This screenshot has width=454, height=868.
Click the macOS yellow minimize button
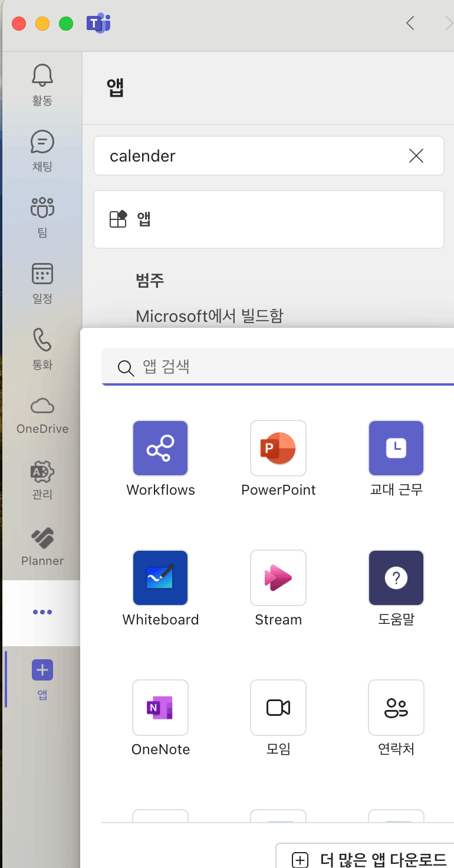(42, 24)
